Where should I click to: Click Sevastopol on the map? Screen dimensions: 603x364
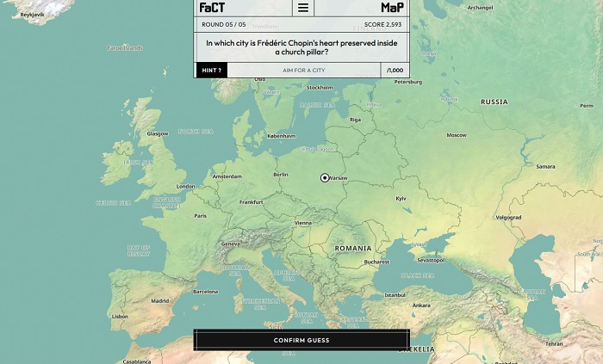[x=431, y=261]
